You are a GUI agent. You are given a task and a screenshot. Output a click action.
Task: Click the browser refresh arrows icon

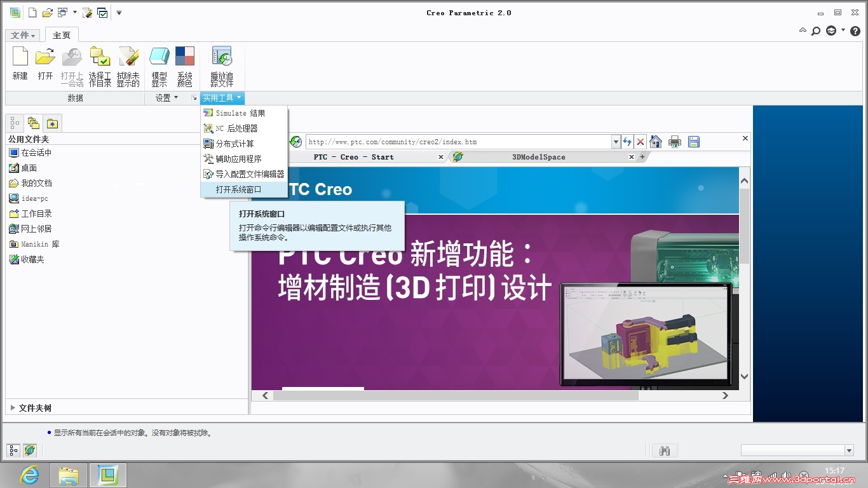coord(628,142)
